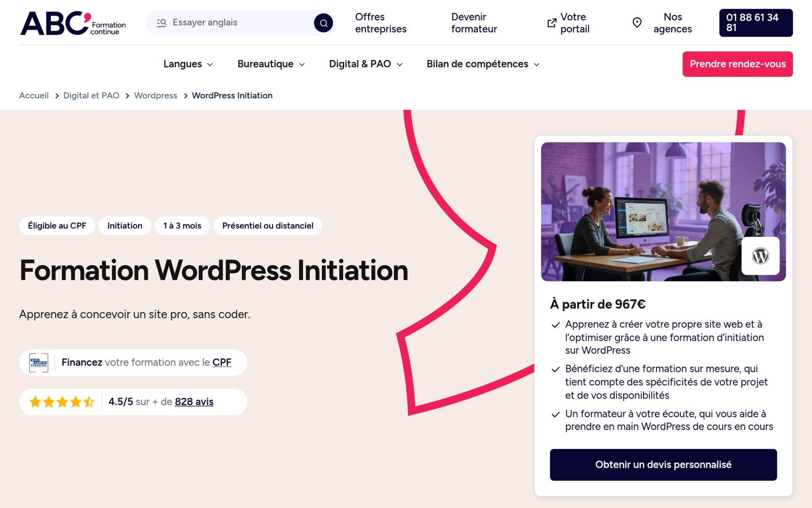Select the Éligible au CPF tag
Image resolution: width=812 pixels, height=508 pixels.
[56, 225]
